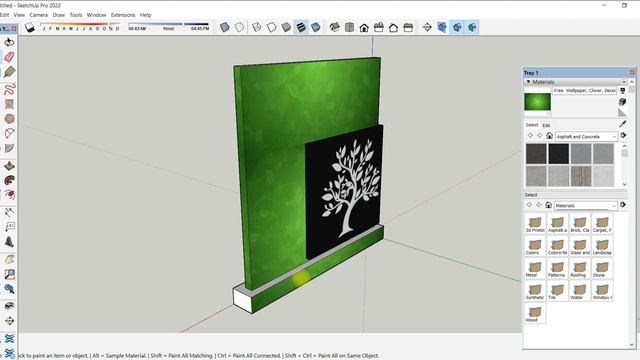640x360 pixels.
Task: Open the Wood materials folder
Action: tap(534, 314)
